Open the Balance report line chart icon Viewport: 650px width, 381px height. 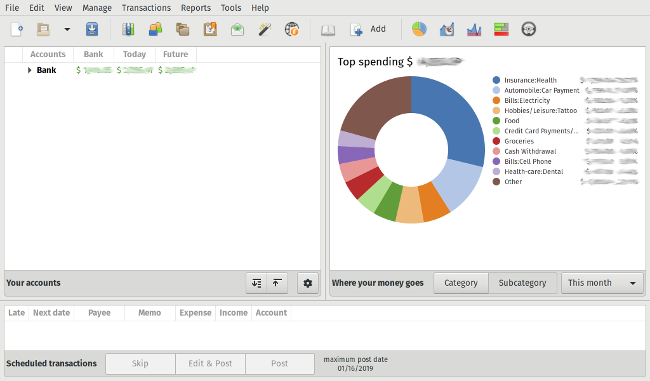[474, 29]
